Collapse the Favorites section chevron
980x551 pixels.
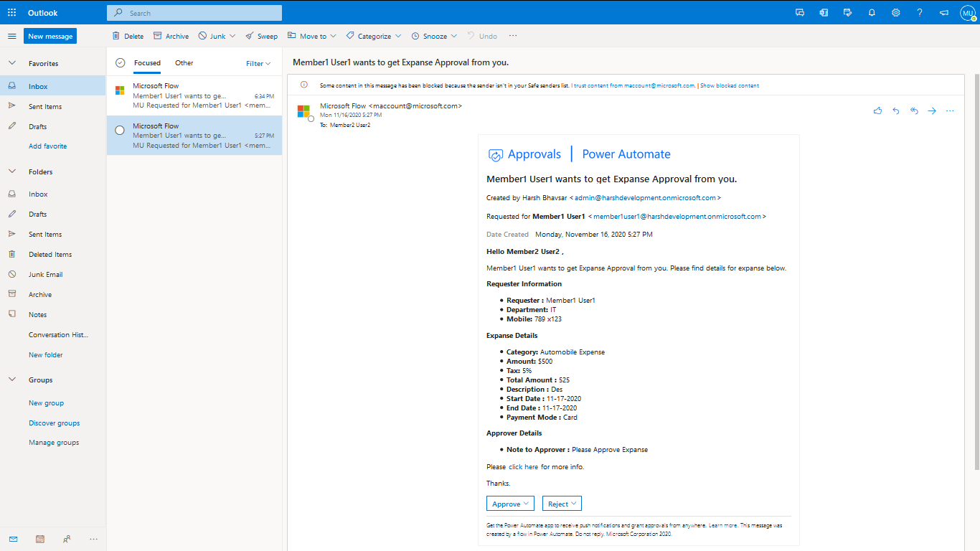(12, 63)
